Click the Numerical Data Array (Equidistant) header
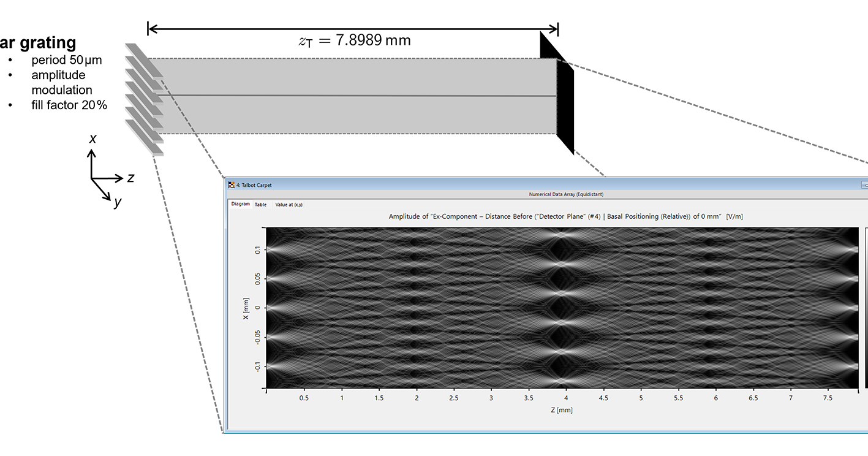The width and height of the screenshot is (868, 456). pyautogui.click(x=565, y=194)
